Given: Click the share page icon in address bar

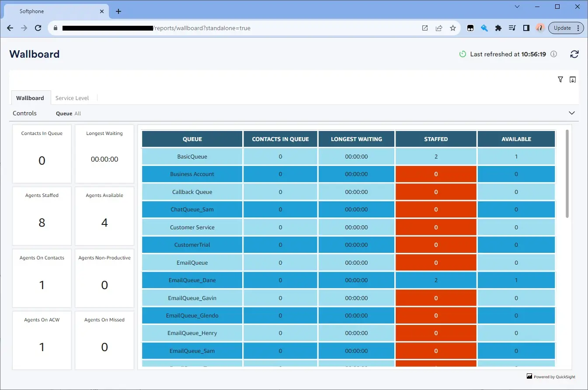Looking at the screenshot, I should [439, 28].
